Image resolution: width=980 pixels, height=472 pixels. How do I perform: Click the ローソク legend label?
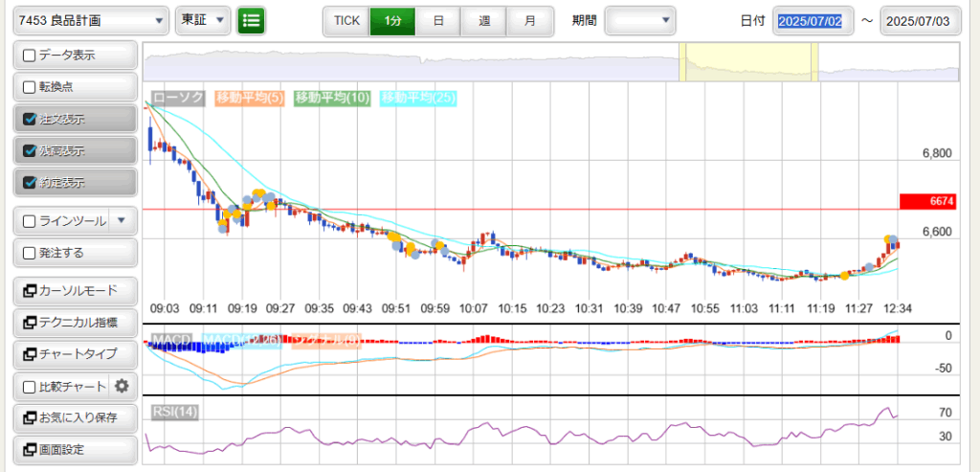[178, 98]
